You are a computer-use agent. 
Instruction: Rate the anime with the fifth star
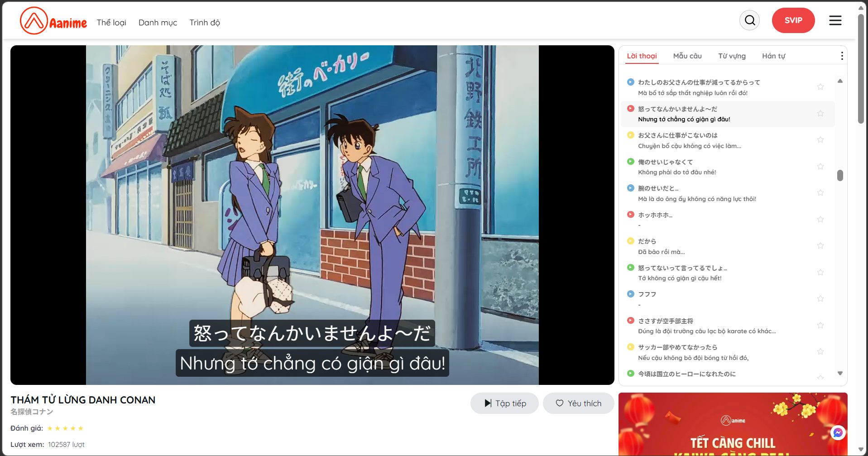[x=81, y=428]
